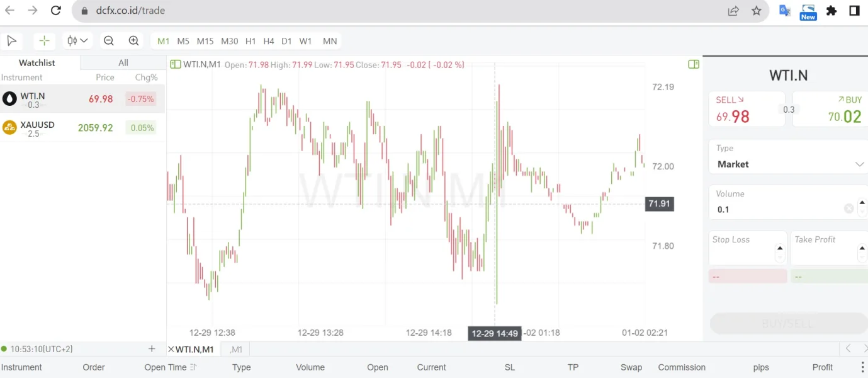Open positions table column options menu

tap(862, 367)
